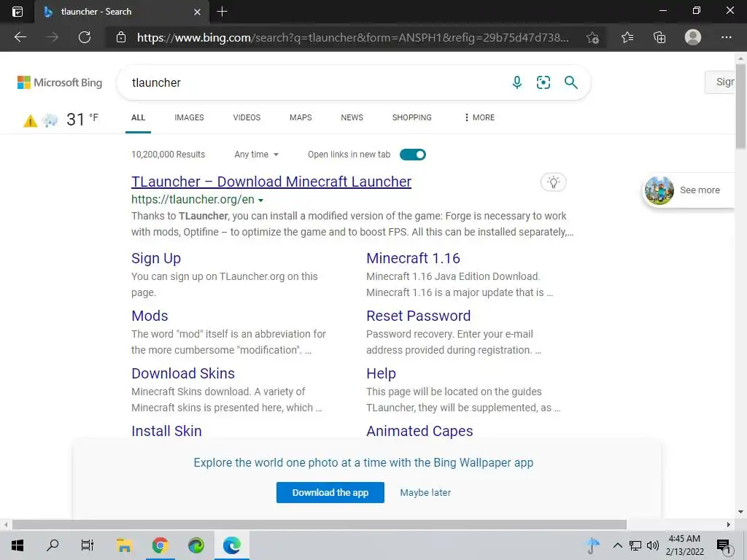747x560 pixels.
Task: Open a new tab with plus icon
Action: coord(222,12)
